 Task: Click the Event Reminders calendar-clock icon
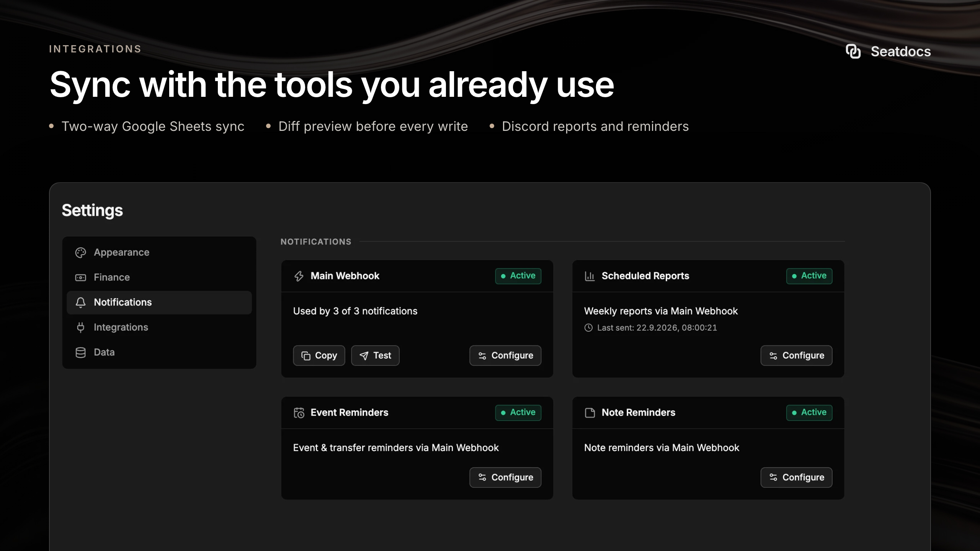[299, 412]
